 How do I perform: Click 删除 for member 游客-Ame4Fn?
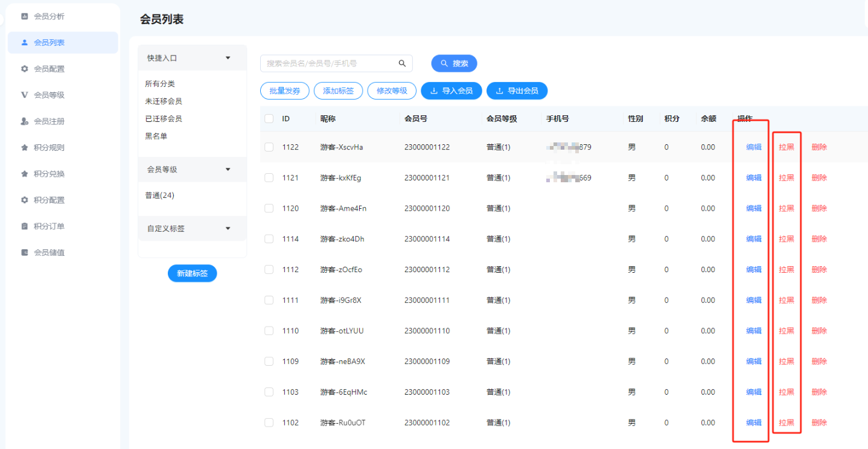[x=819, y=208]
